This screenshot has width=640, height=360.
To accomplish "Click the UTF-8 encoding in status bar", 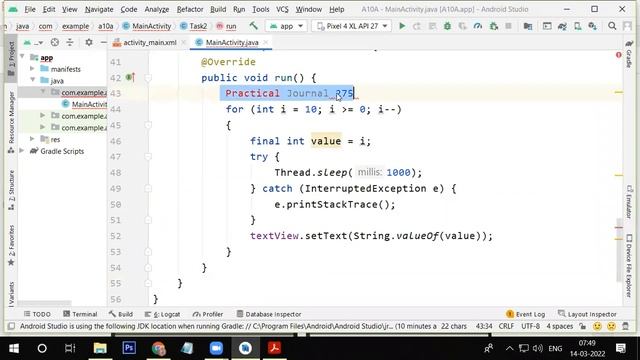I will coord(530,326).
